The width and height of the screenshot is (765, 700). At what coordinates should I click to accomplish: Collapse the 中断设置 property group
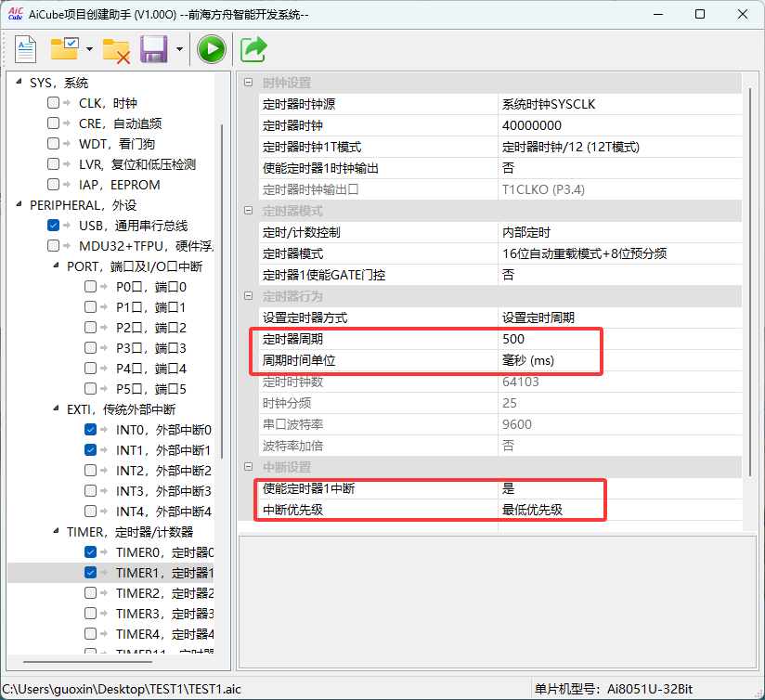point(248,467)
